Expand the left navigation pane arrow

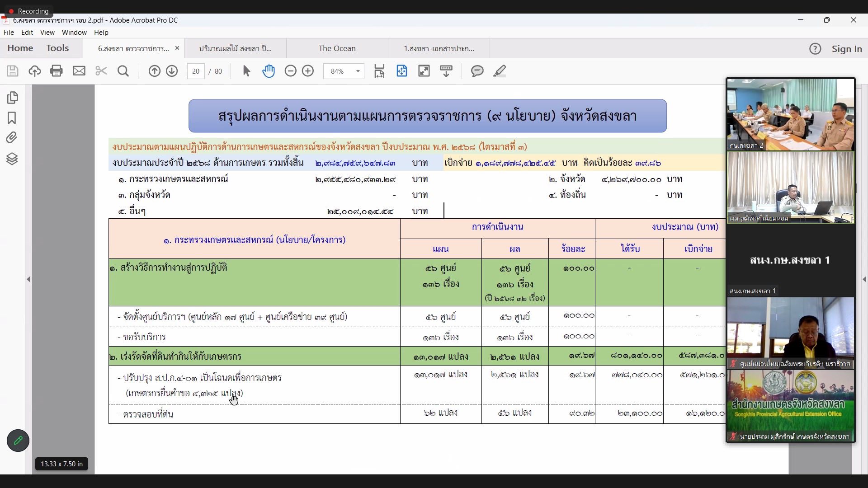pyautogui.click(x=28, y=279)
